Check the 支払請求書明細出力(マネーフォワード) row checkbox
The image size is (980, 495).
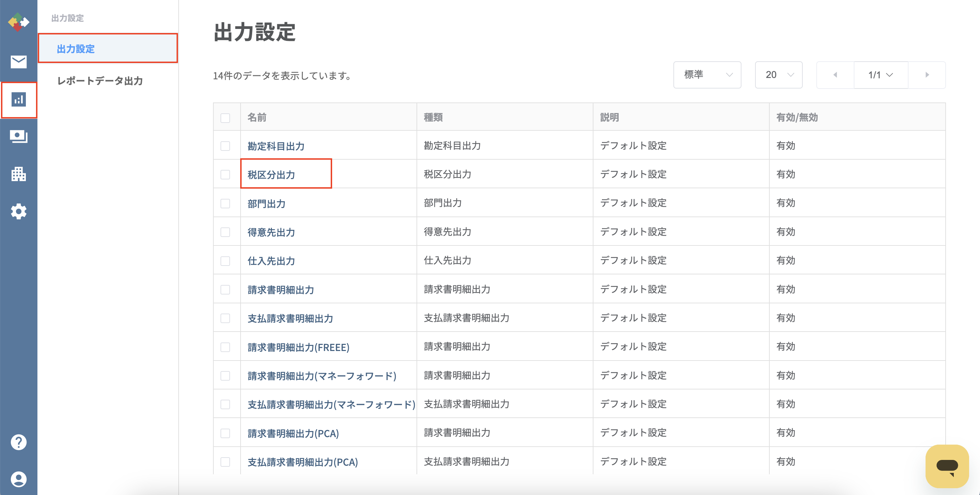point(225,404)
